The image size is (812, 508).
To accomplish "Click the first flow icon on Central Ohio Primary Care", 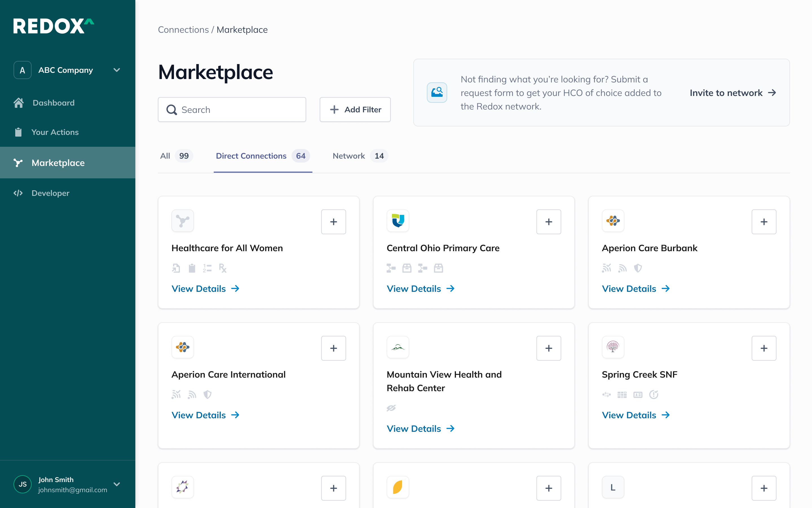I will point(391,268).
